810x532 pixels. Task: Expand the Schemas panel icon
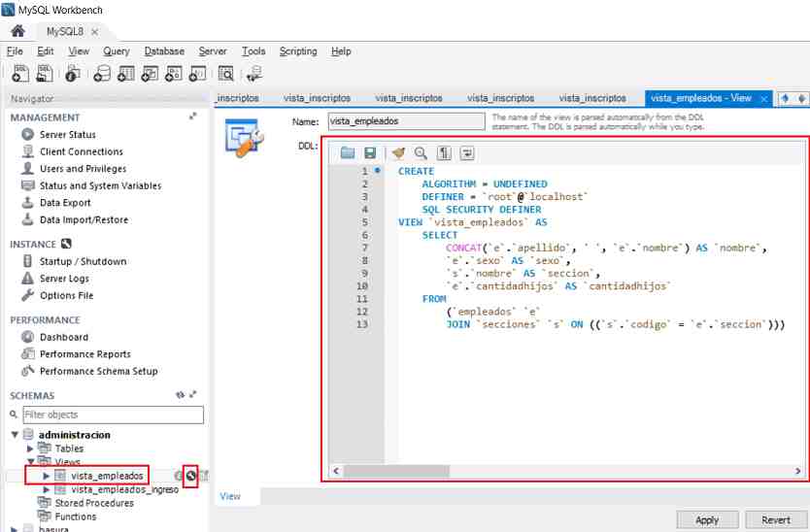point(193,394)
